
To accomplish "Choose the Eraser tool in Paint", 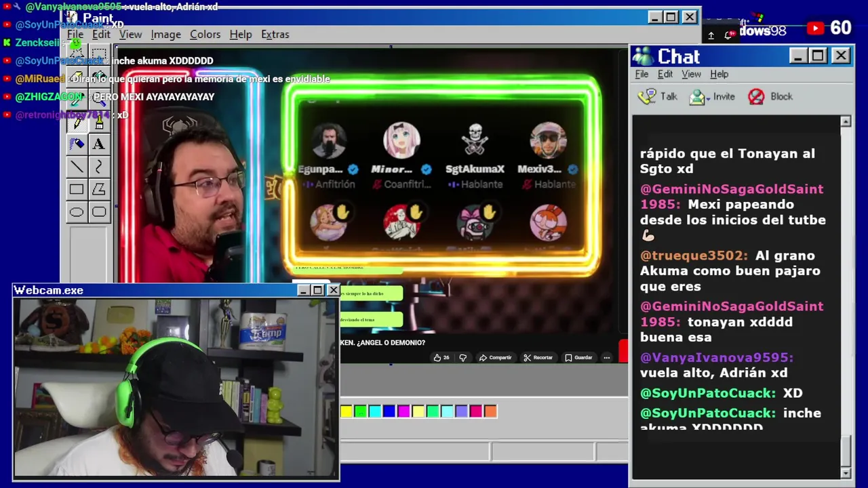I will pyautogui.click(x=77, y=77).
